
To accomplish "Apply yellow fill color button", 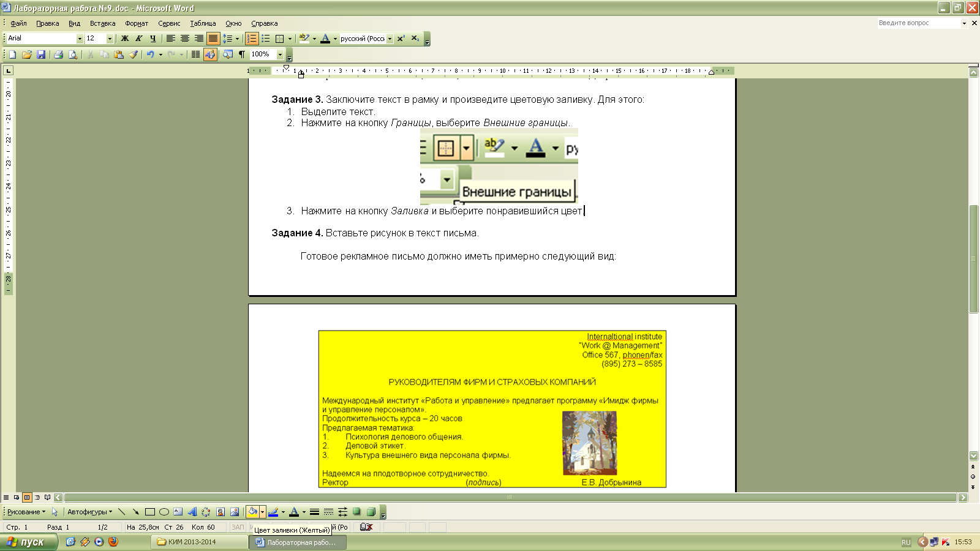I will [x=252, y=512].
